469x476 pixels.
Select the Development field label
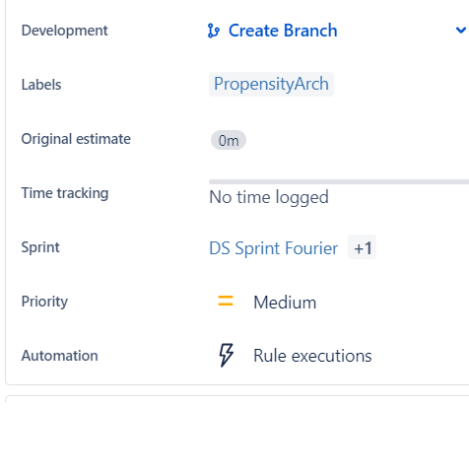[65, 31]
